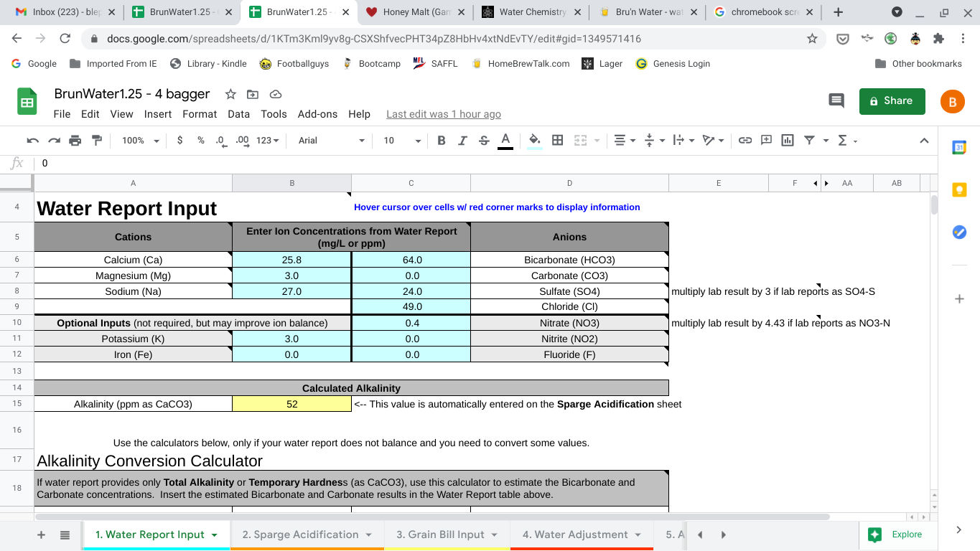
Task: Open the Arial font dropdown
Action: (x=332, y=141)
